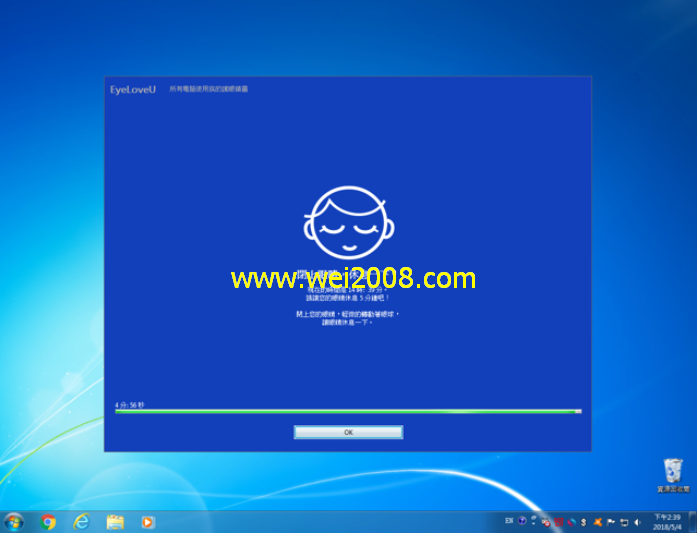Click the EN language indicator in tray
The image size is (697, 533).
click(509, 521)
